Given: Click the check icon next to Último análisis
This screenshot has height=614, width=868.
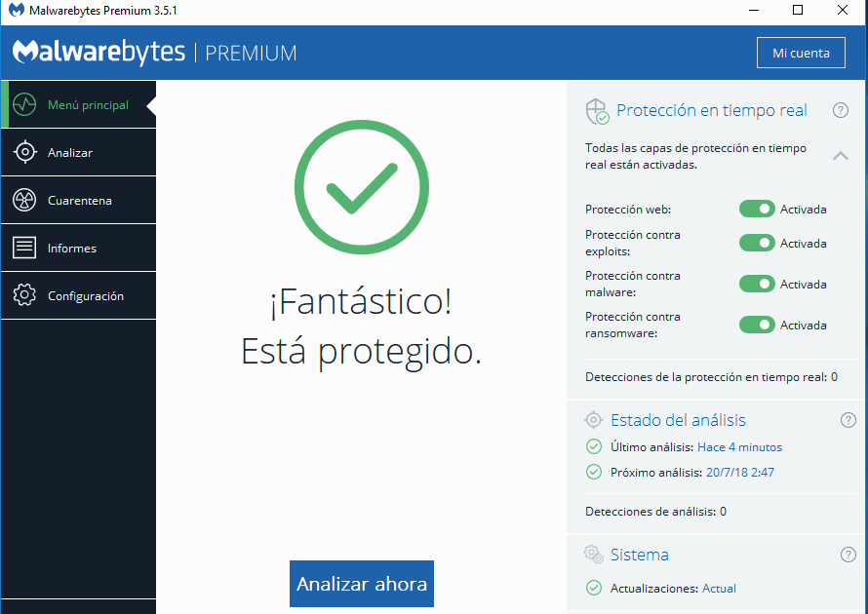Looking at the screenshot, I should [593, 446].
